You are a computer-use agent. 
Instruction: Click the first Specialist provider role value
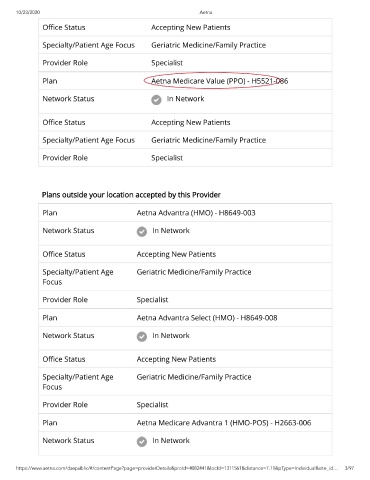coord(167,63)
